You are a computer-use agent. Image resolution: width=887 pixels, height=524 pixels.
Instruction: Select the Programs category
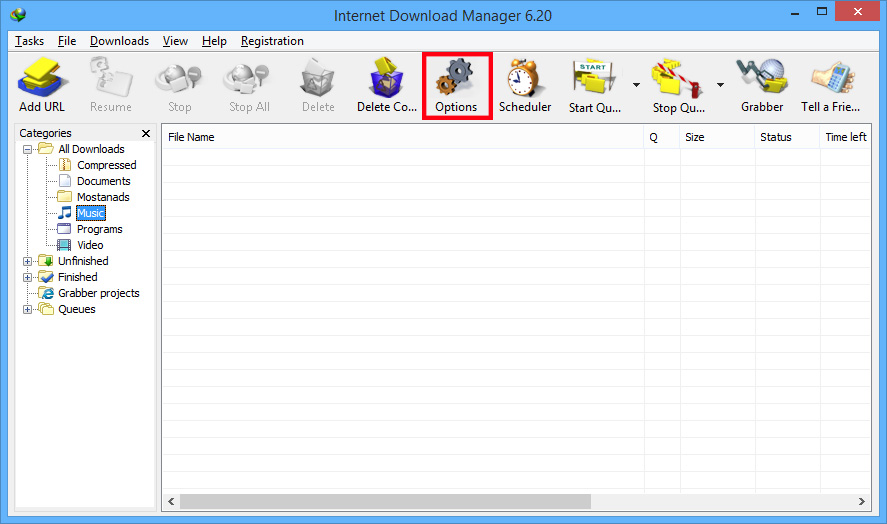point(100,229)
